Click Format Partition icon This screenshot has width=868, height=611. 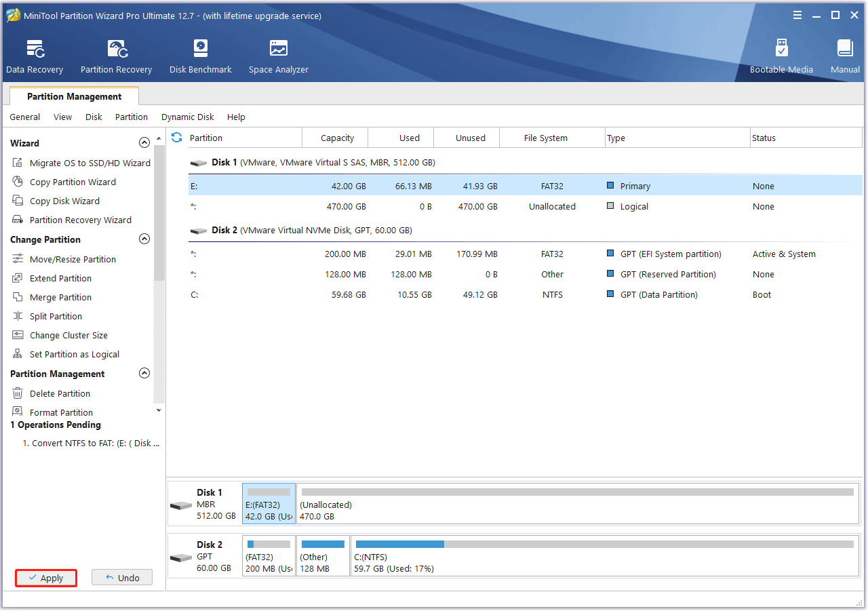(18, 412)
